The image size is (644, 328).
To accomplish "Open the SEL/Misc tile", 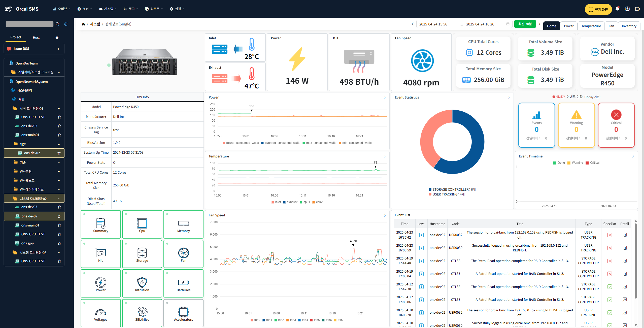I will pos(142,313).
